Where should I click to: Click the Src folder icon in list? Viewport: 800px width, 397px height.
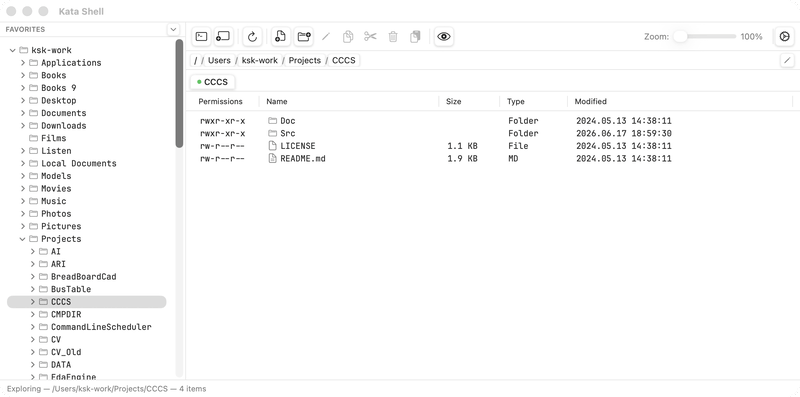[272, 133]
